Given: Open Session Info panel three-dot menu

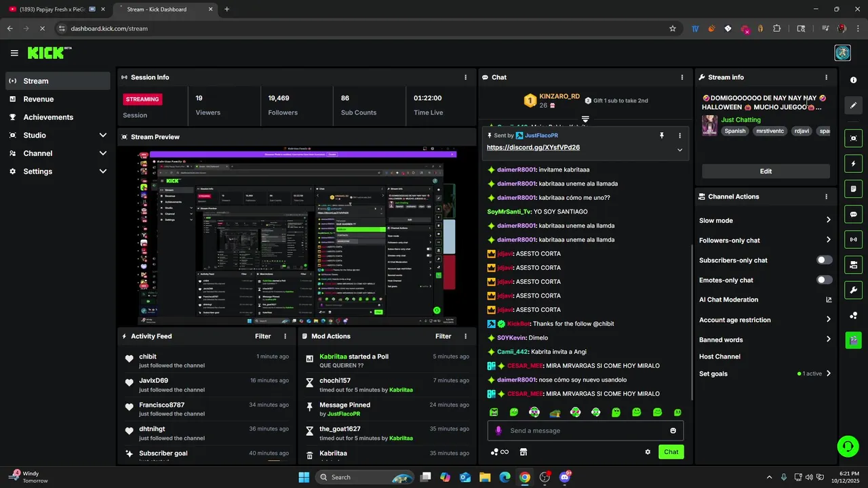Looking at the screenshot, I should (465, 77).
